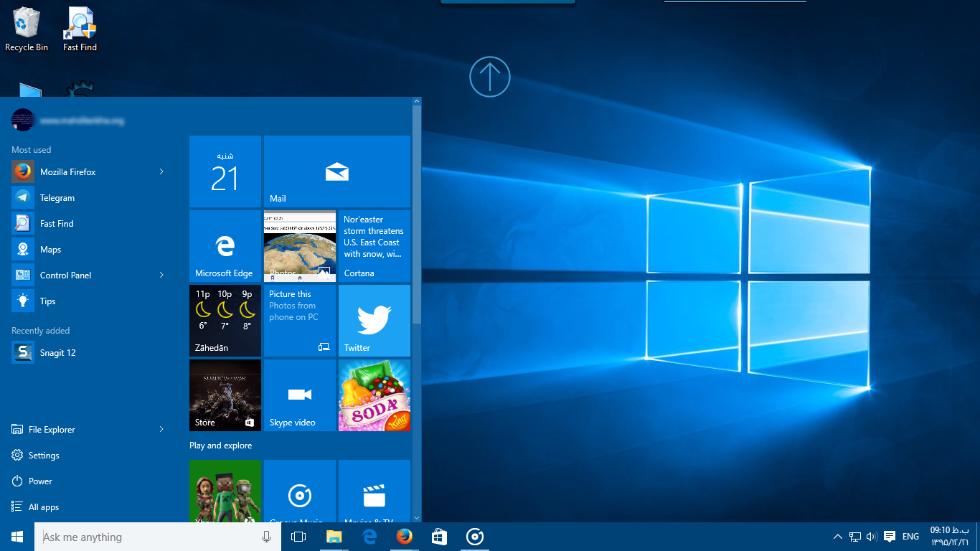Click the volume speaker icon
This screenshot has width=980, height=551.
point(872,537)
